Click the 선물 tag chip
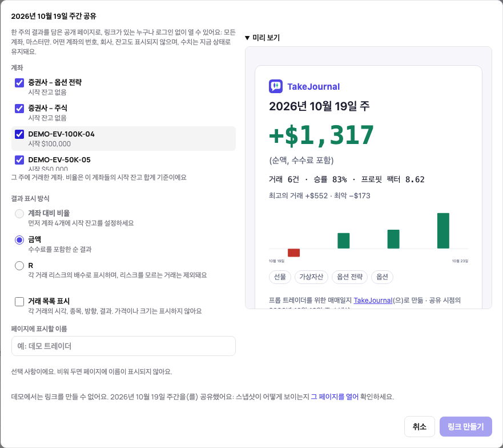This screenshot has width=503, height=448. point(280,277)
